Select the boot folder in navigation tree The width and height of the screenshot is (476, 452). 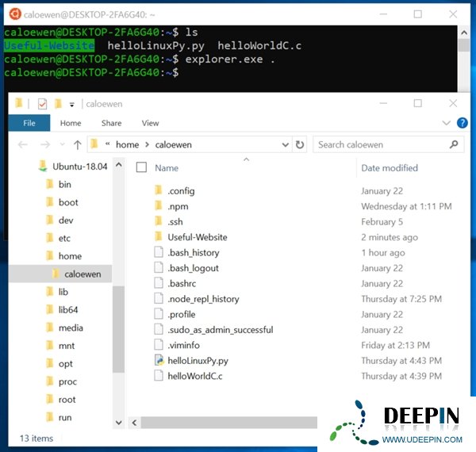click(x=68, y=202)
